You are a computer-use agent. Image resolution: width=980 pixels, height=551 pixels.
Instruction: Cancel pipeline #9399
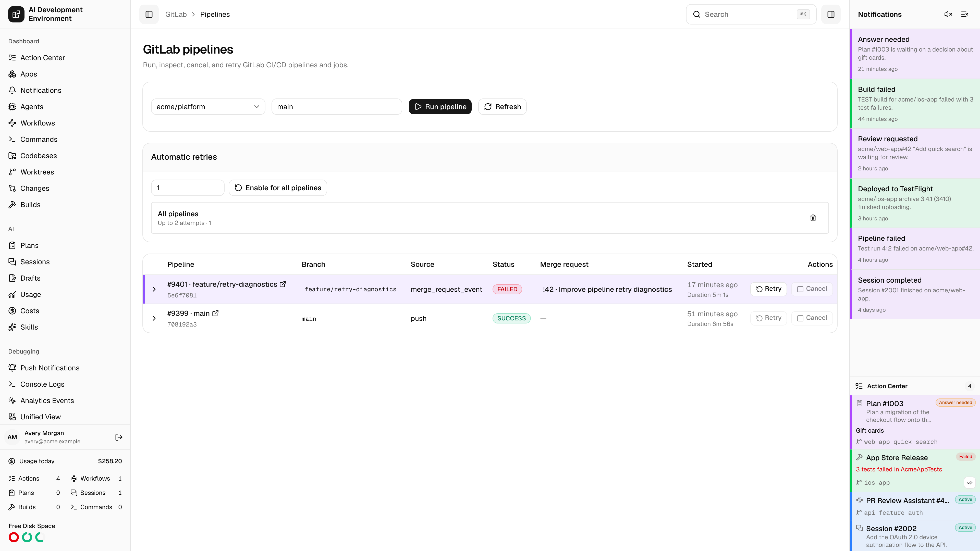tap(812, 318)
